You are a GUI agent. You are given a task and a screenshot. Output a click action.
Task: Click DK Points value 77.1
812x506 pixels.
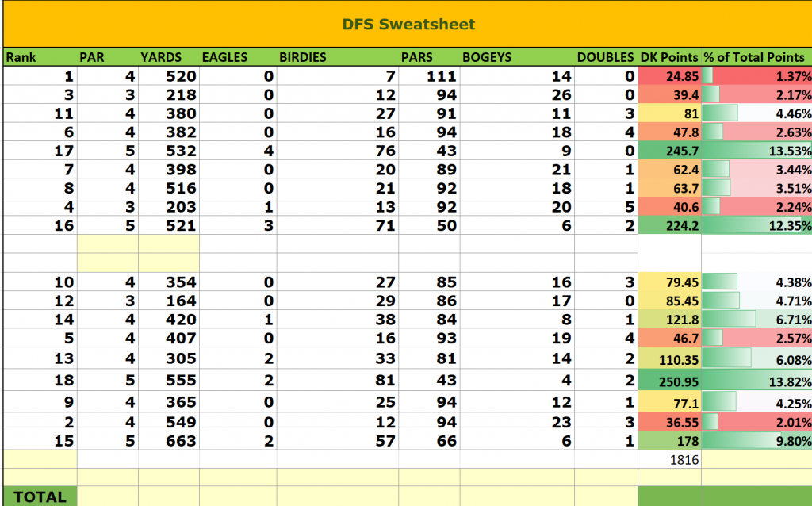pos(669,401)
